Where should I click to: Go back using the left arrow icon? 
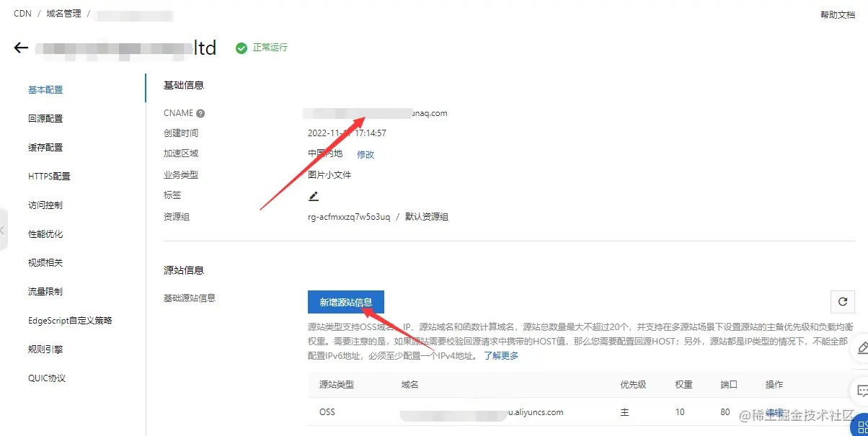tap(21, 48)
